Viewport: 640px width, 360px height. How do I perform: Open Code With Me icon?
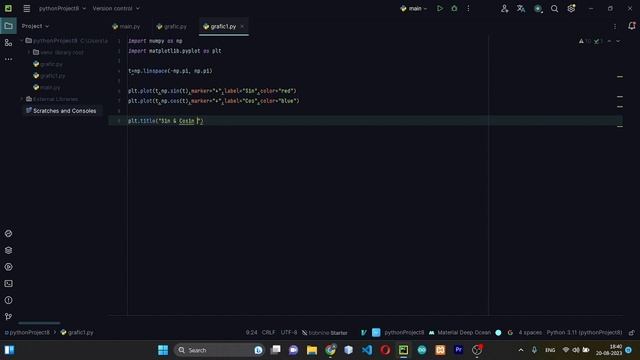504,8
